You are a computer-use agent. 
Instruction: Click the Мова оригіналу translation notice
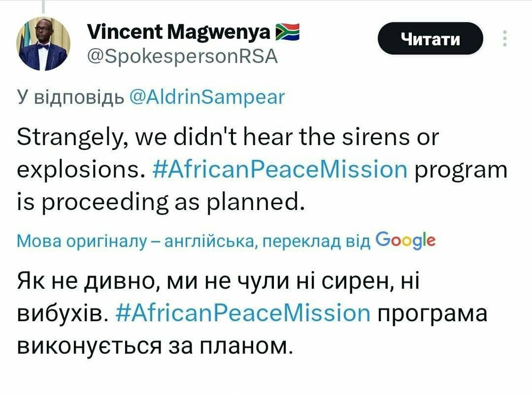[194, 240]
